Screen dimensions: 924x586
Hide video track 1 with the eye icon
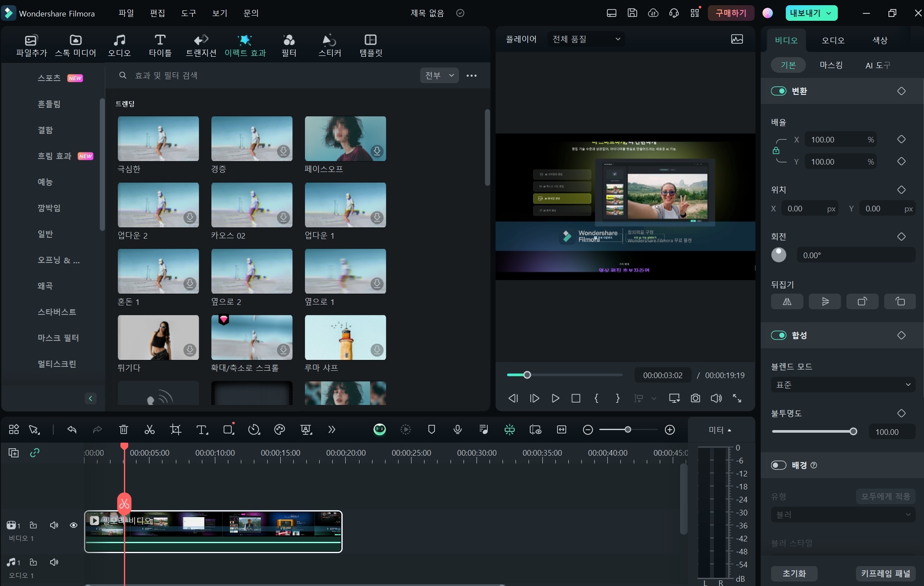pos(74,525)
